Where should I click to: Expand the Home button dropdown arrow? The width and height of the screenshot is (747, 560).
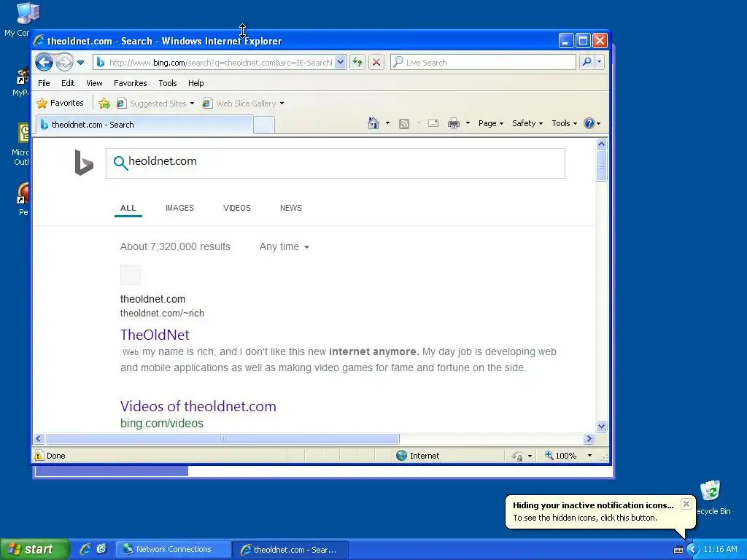click(387, 123)
